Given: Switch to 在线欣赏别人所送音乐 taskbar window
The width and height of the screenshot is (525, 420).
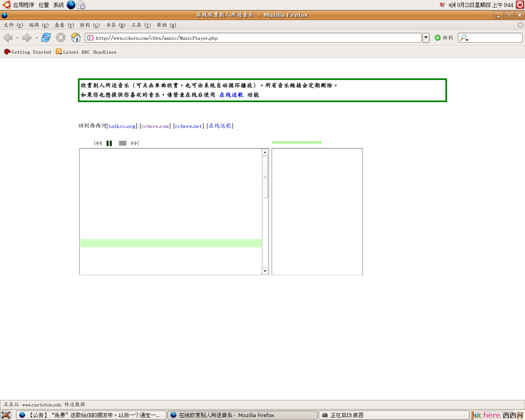Looking at the screenshot, I should pos(242,415).
